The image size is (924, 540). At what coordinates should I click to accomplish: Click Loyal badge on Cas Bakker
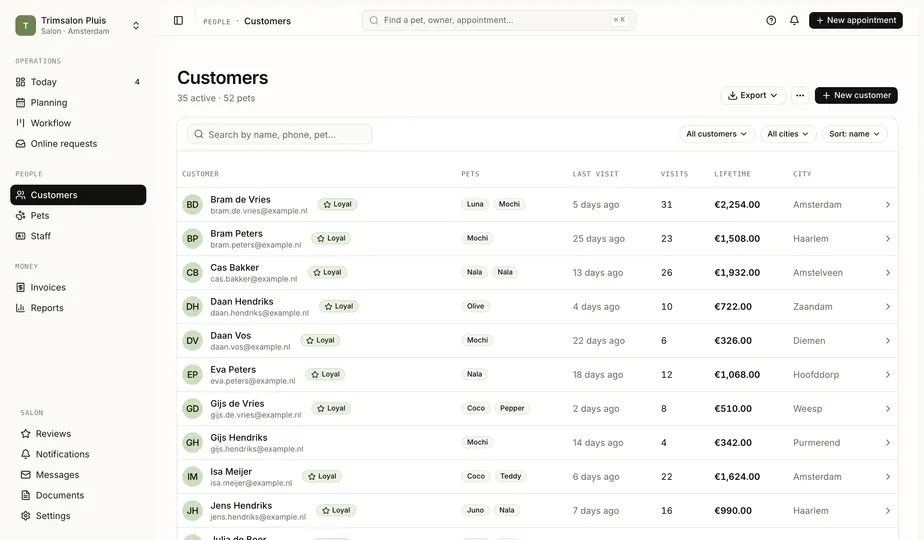click(x=328, y=272)
